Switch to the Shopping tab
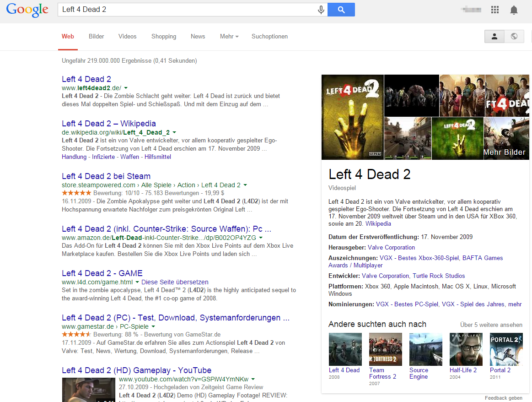 pos(164,36)
